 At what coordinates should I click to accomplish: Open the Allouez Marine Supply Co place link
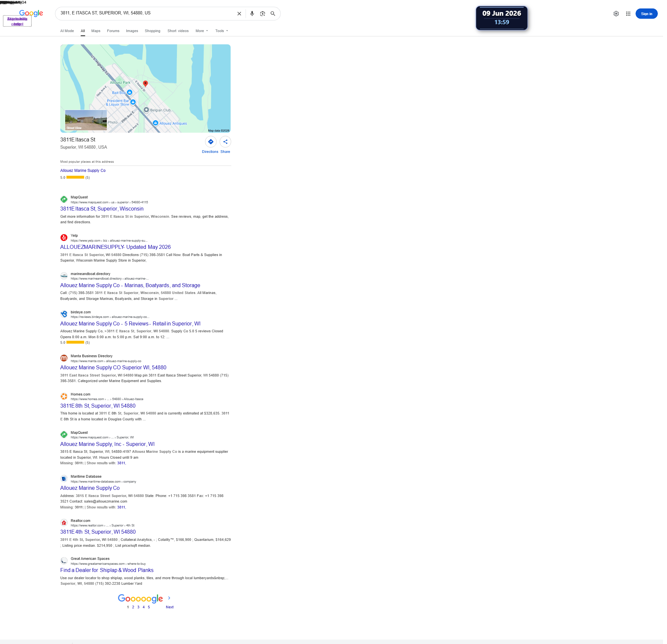click(83, 171)
